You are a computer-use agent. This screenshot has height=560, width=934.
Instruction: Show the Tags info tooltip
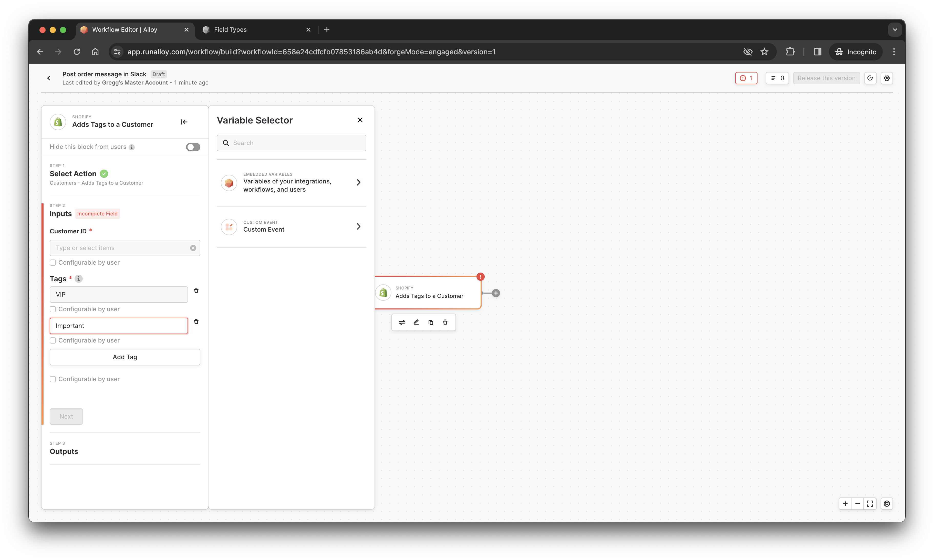78,279
